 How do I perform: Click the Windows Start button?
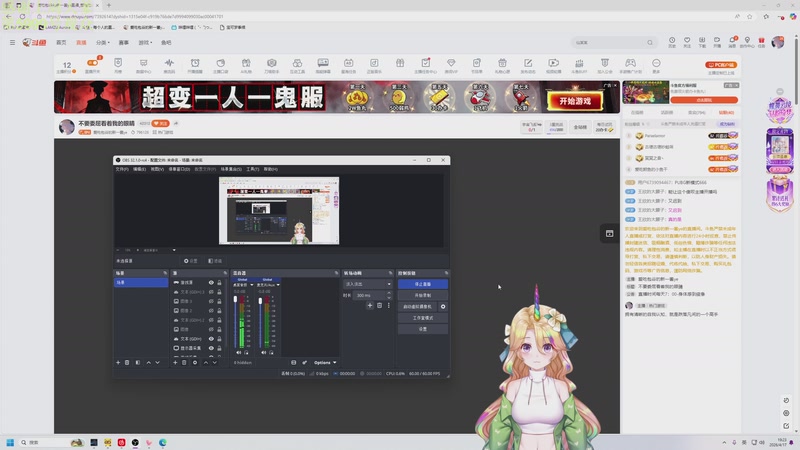[10, 443]
